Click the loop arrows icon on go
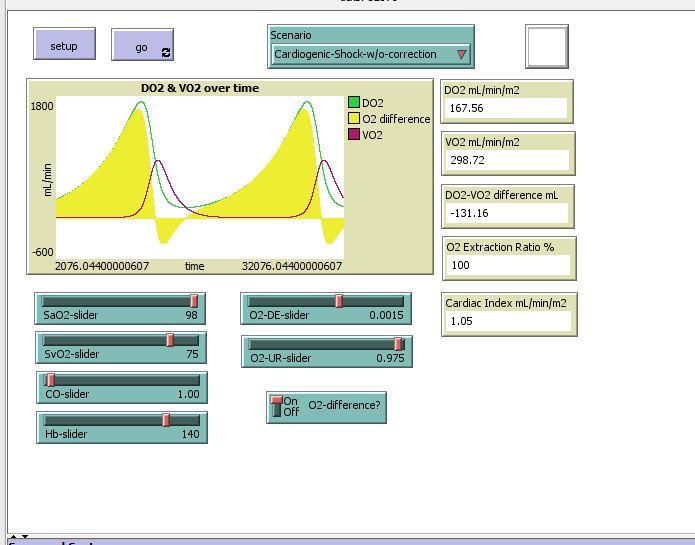 pos(166,51)
